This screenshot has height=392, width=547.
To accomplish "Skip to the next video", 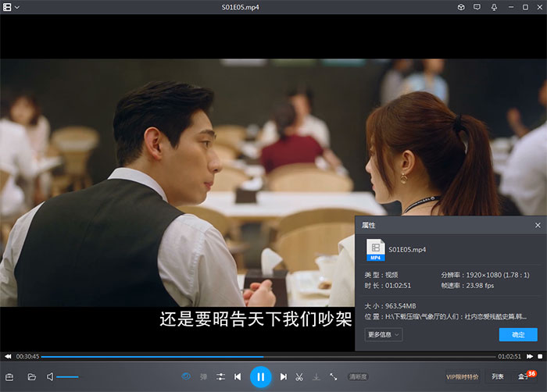I will click(284, 377).
